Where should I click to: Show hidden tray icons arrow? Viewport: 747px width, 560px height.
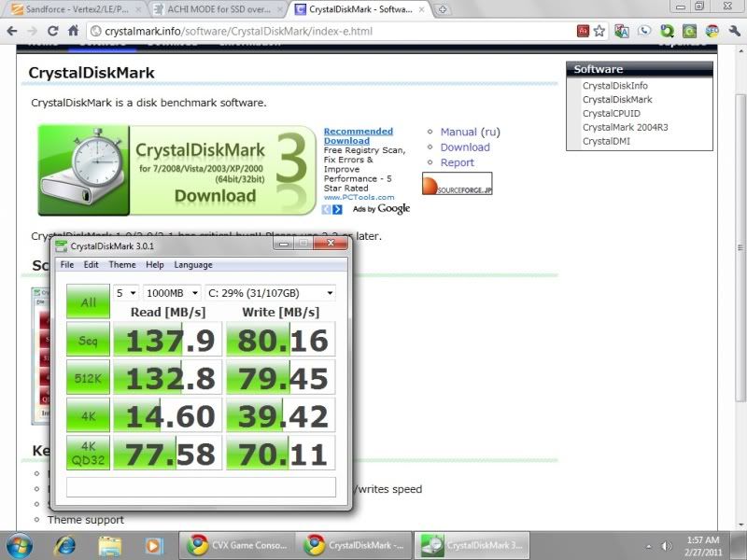coord(648,546)
